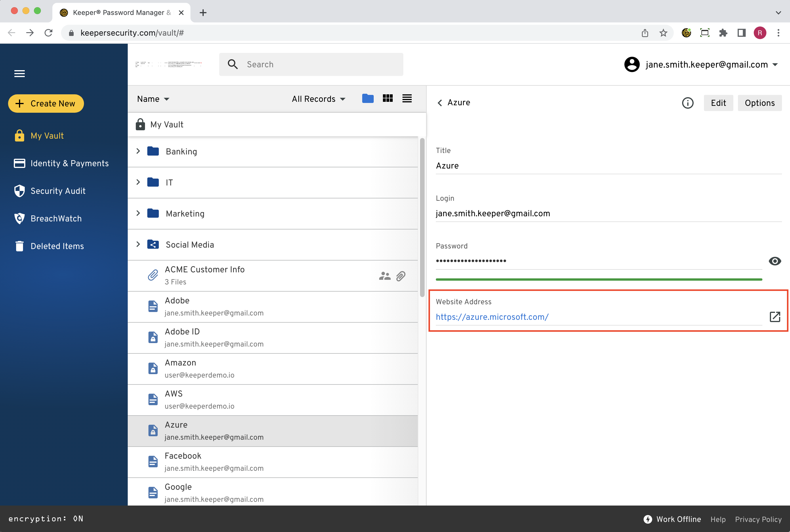Expand the IT folder

click(x=138, y=182)
